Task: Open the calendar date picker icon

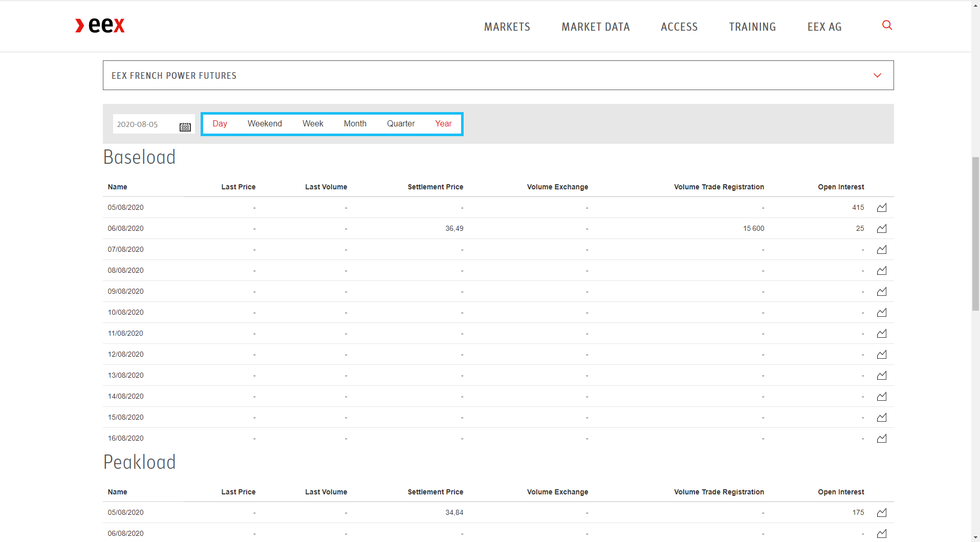Action: point(185,127)
